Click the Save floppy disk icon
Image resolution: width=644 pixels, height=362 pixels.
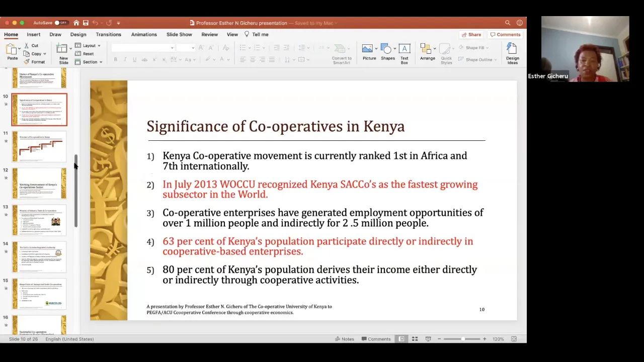tap(86, 23)
